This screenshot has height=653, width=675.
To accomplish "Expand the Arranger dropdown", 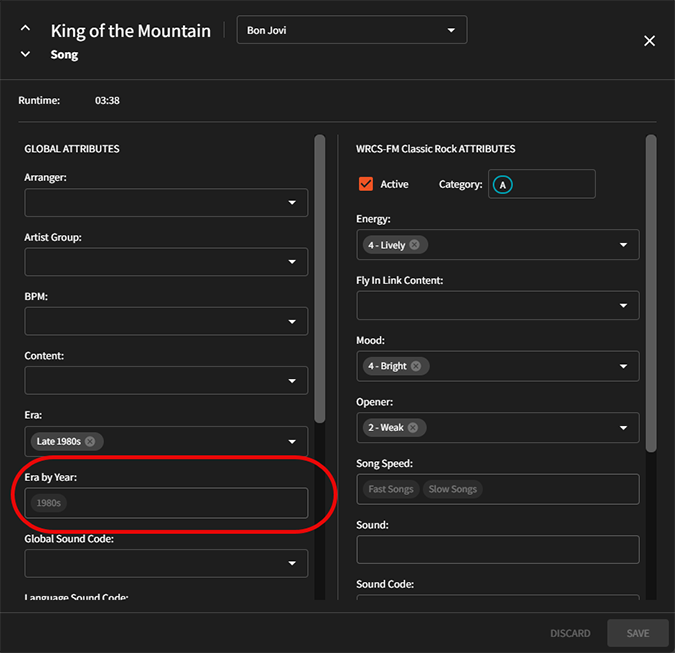I will click(166, 202).
